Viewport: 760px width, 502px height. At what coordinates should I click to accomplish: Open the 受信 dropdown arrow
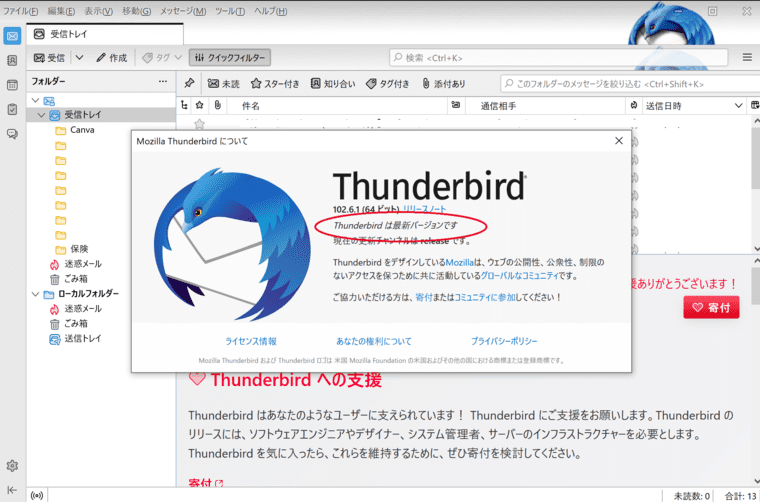(79, 58)
